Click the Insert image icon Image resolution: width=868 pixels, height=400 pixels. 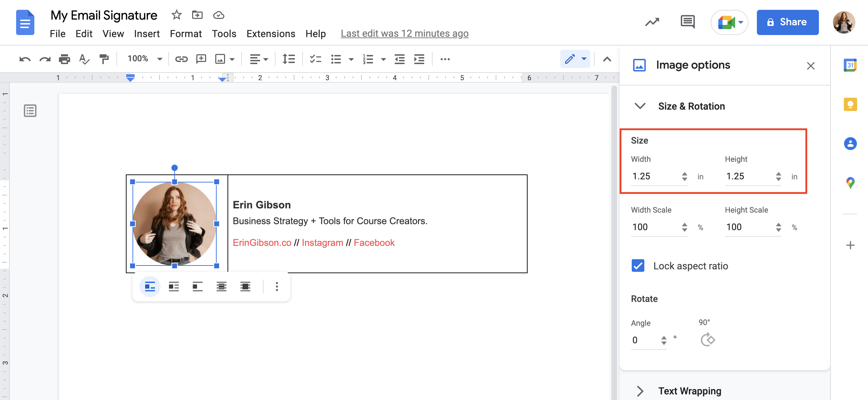(220, 59)
